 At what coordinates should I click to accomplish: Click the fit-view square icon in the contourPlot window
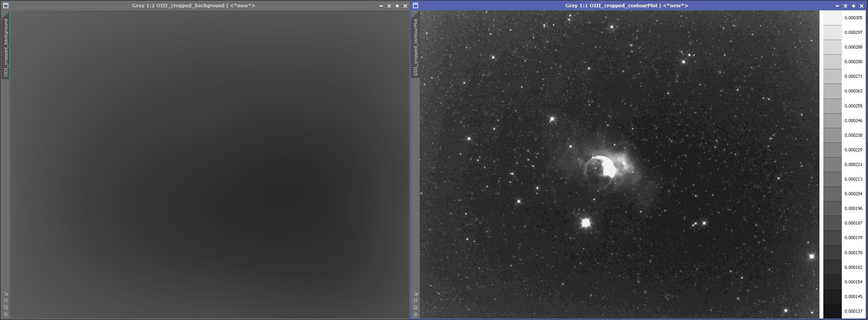coord(416,300)
